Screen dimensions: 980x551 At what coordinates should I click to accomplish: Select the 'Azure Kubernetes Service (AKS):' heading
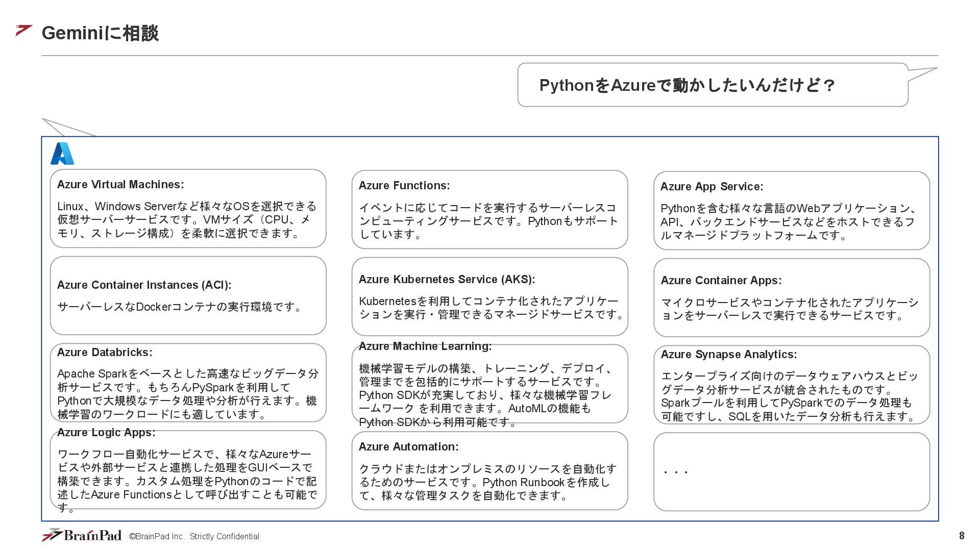click(447, 280)
